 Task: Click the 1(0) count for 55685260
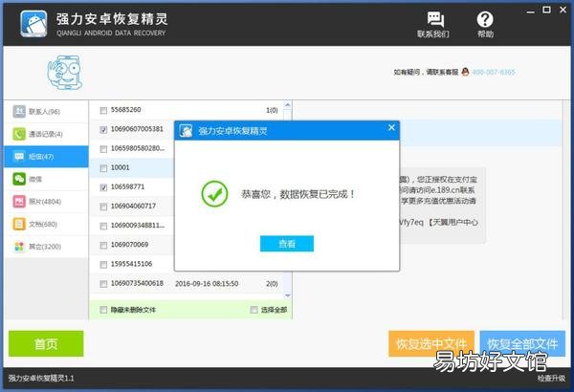pos(272,110)
